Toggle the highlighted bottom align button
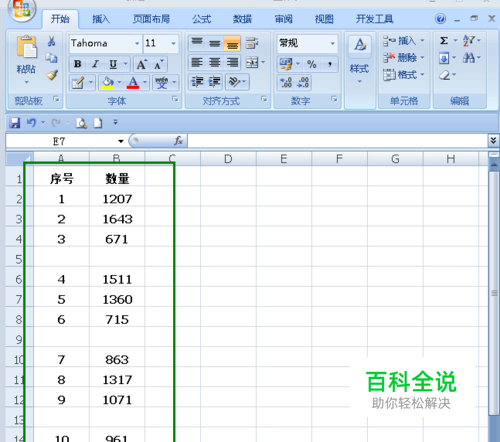500x442 pixels. [232, 43]
